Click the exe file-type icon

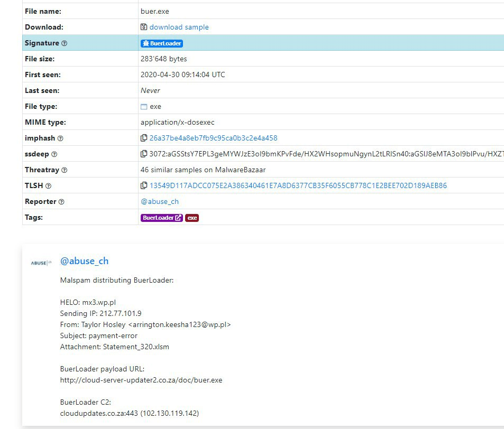coord(143,106)
